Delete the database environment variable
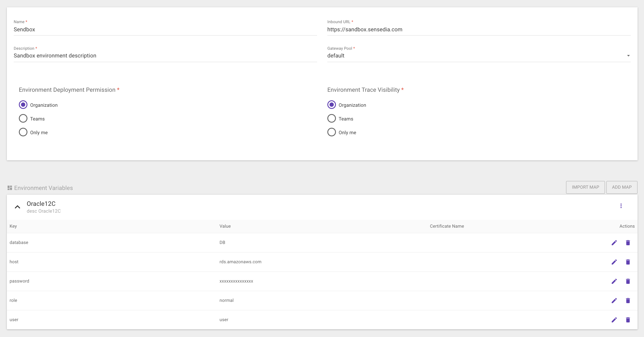644x337 pixels. pyautogui.click(x=628, y=242)
